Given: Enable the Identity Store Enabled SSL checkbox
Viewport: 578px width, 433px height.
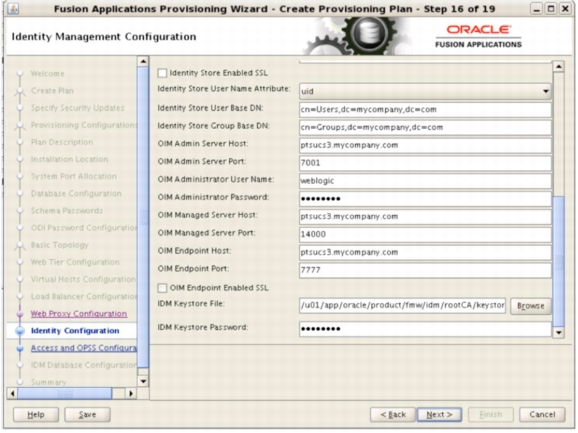Looking at the screenshot, I should click(x=162, y=73).
